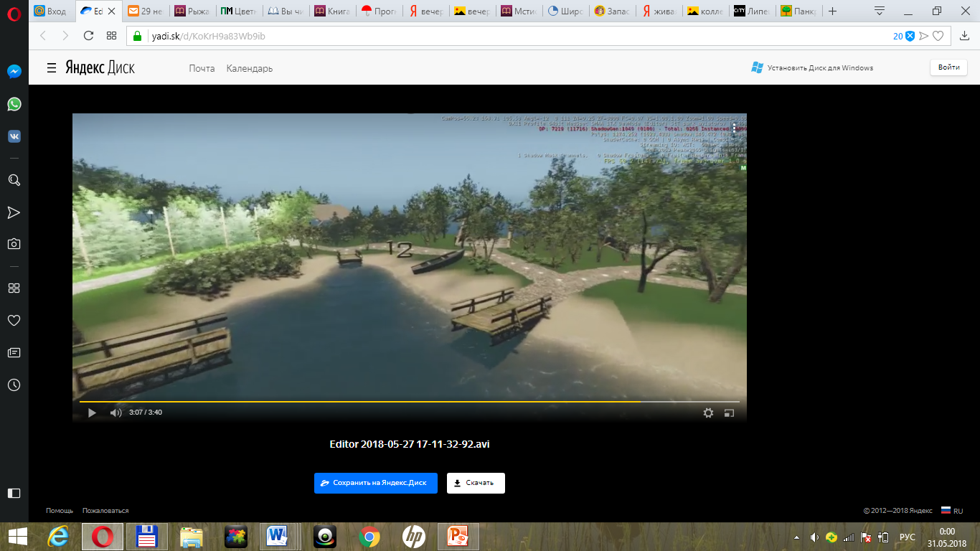Open WhatsApp in the Opera sidebar

pyautogui.click(x=14, y=104)
